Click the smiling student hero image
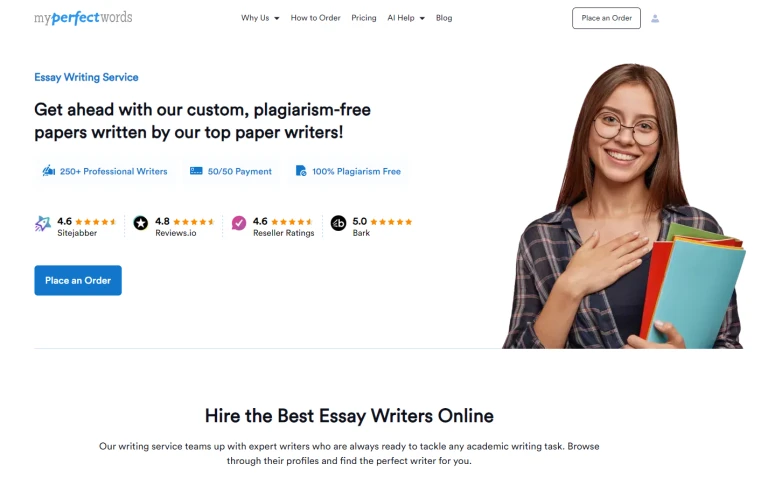The image size is (768, 478). (x=623, y=206)
